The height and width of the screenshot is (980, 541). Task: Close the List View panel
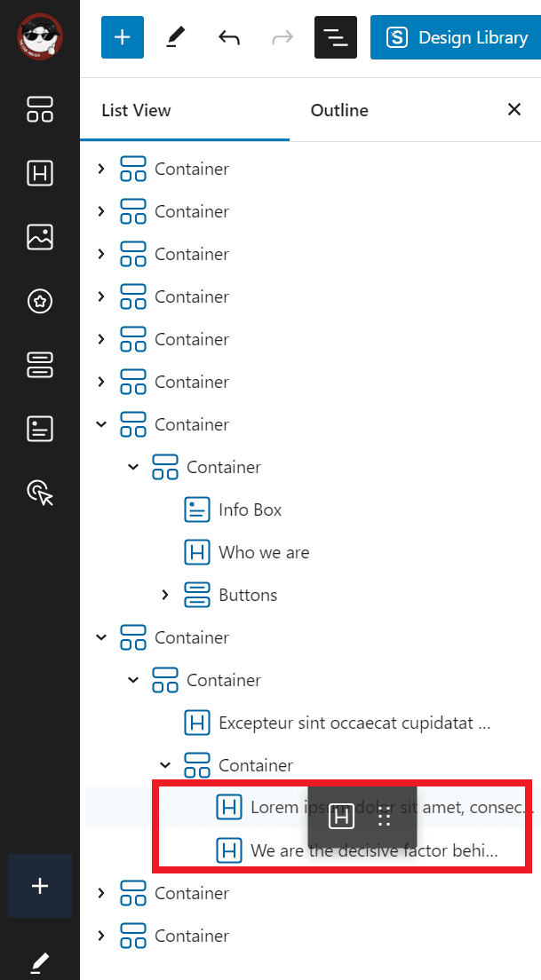click(513, 110)
